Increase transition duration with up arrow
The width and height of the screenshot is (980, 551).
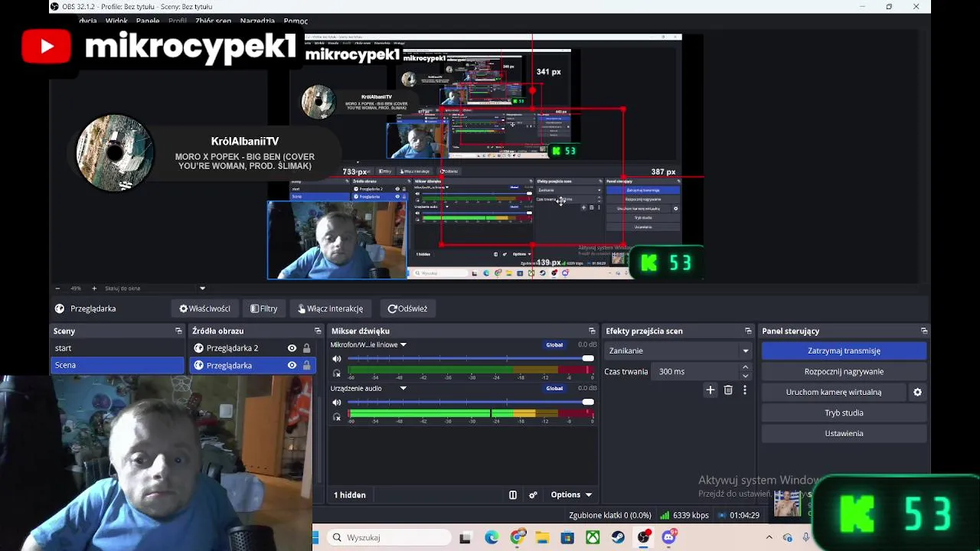(746, 367)
